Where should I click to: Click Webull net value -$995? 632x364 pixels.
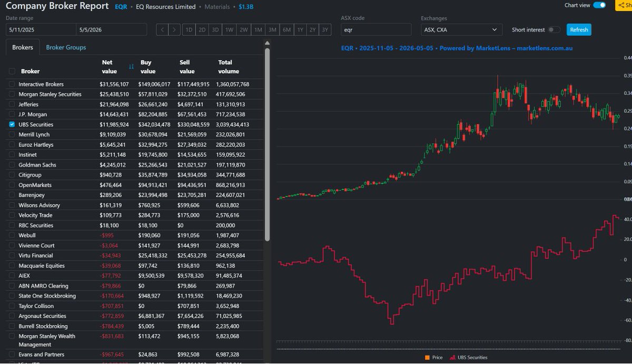106,235
